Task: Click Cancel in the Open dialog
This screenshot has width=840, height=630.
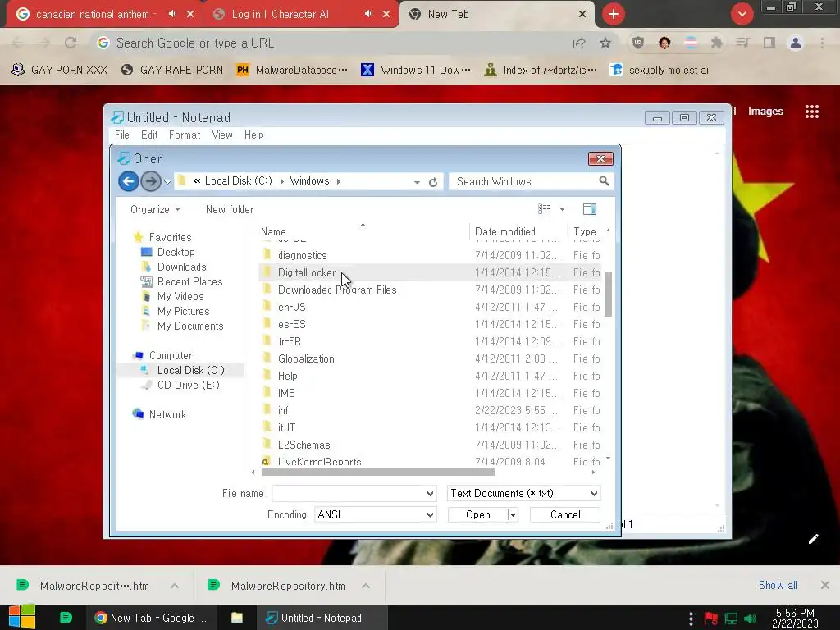Action: tap(565, 515)
